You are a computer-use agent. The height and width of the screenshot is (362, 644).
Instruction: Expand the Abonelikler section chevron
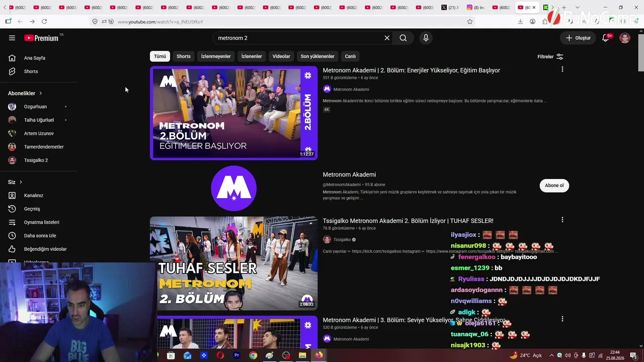(41, 94)
